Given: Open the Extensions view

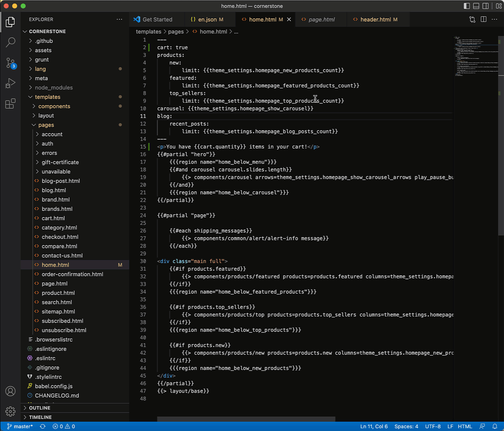Looking at the screenshot, I should click(10, 104).
